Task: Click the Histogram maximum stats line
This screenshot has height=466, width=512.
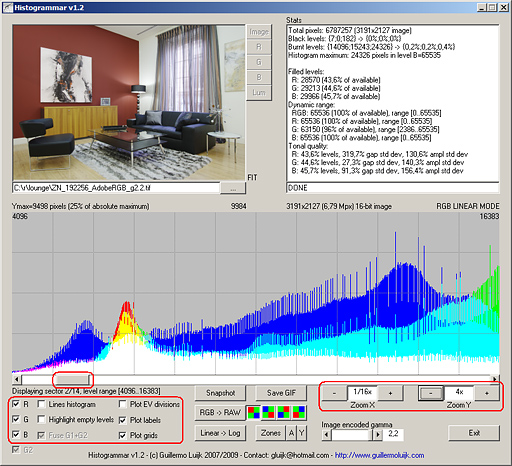Action: pos(364,55)
